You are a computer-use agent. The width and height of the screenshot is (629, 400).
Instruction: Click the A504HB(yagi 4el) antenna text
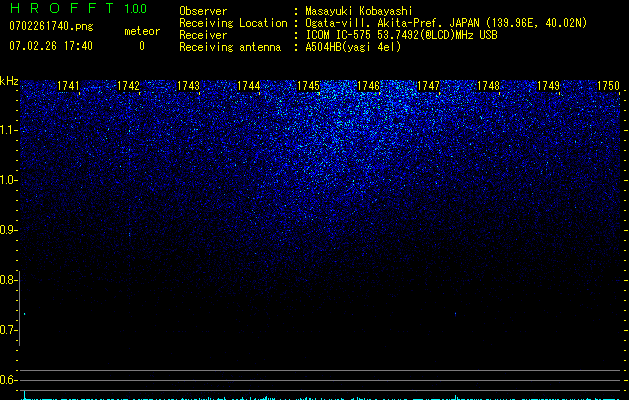click(x=353, y=47)
